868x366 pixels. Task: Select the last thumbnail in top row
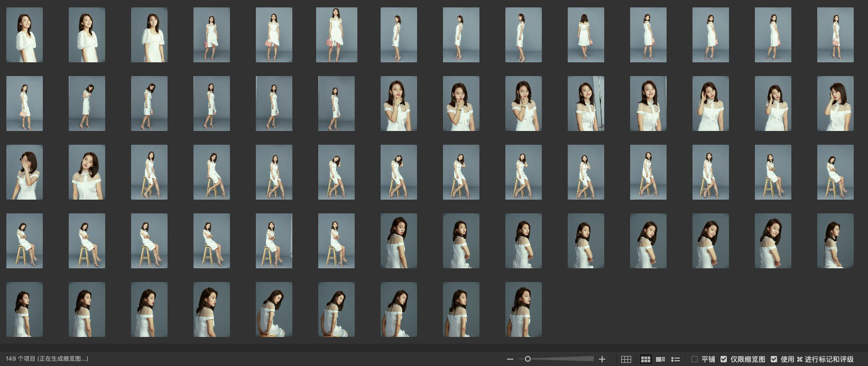(x=835, y=35)
